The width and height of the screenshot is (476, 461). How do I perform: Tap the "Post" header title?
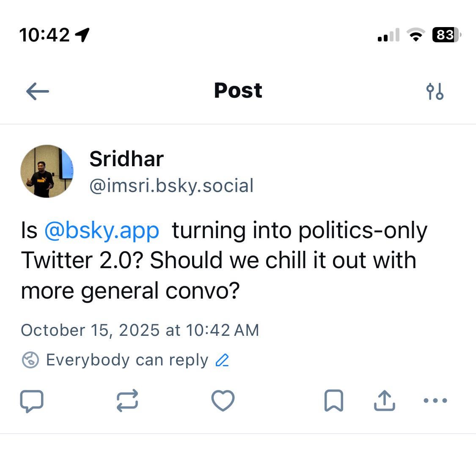click(x=238, y=91)
